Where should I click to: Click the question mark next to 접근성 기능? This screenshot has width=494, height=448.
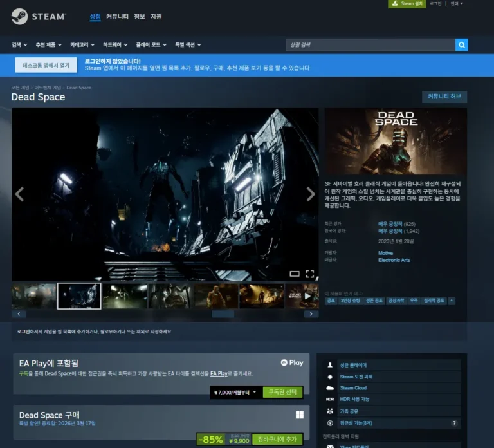(455, 423)
